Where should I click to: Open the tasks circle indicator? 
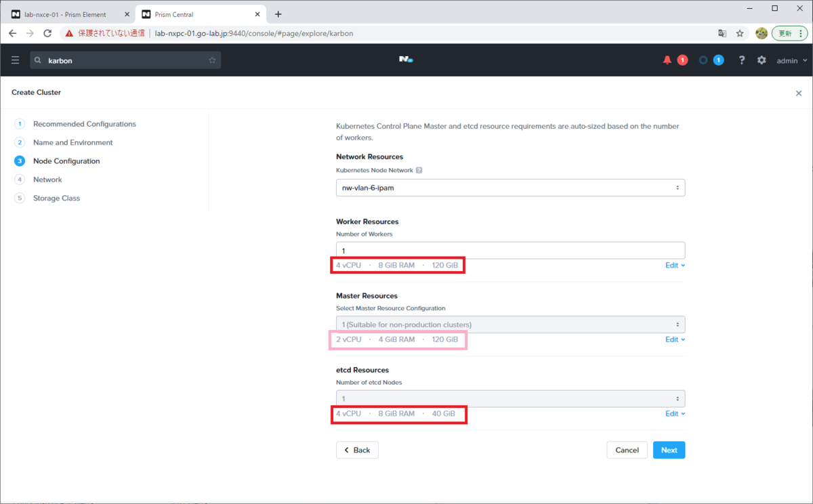coord(703,60)
